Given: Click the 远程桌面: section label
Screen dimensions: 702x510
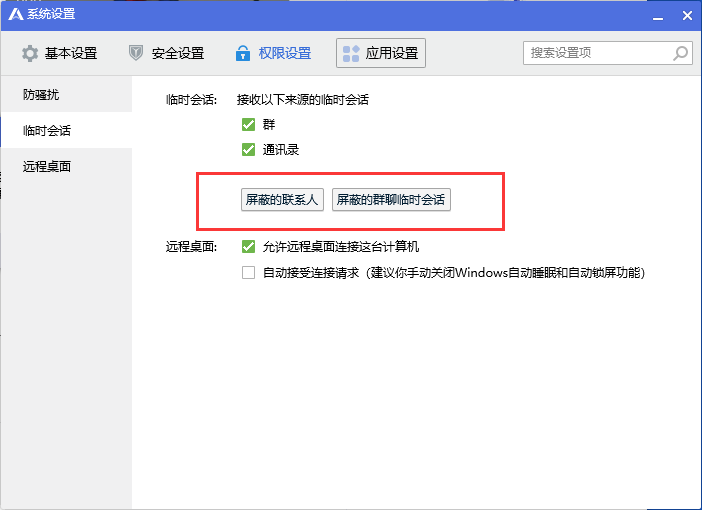Looking at the screenshot, I should pyautogui.click(x=191, y=247).
